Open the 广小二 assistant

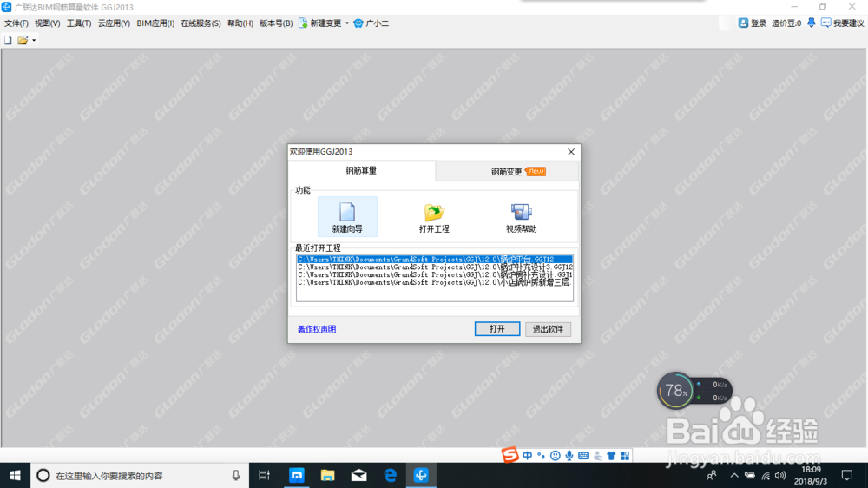[x=371, y=23]
